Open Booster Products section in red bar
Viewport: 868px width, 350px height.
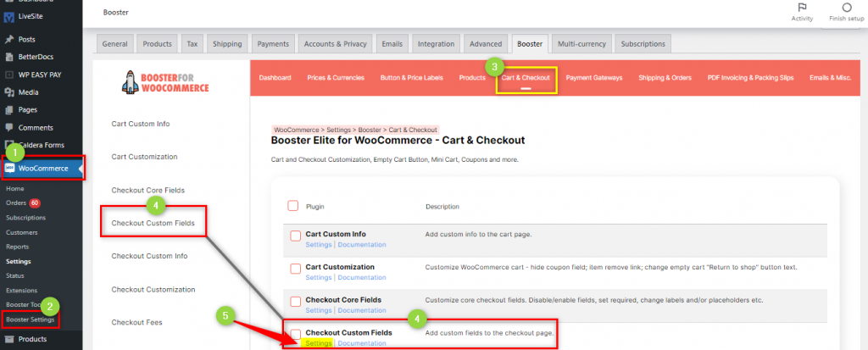click(472, 78)
